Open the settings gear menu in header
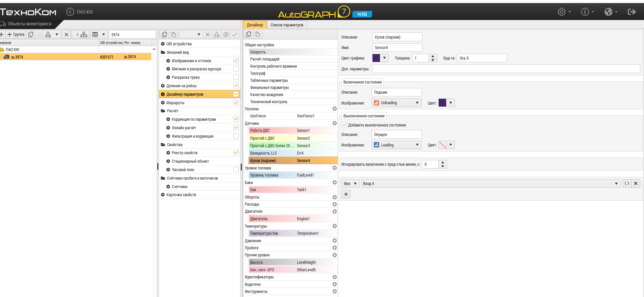 [564, 12]
